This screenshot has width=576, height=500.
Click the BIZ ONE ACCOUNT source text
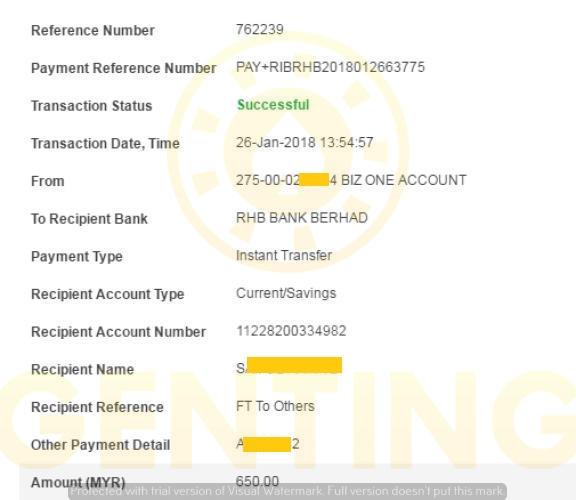(404, 180)
